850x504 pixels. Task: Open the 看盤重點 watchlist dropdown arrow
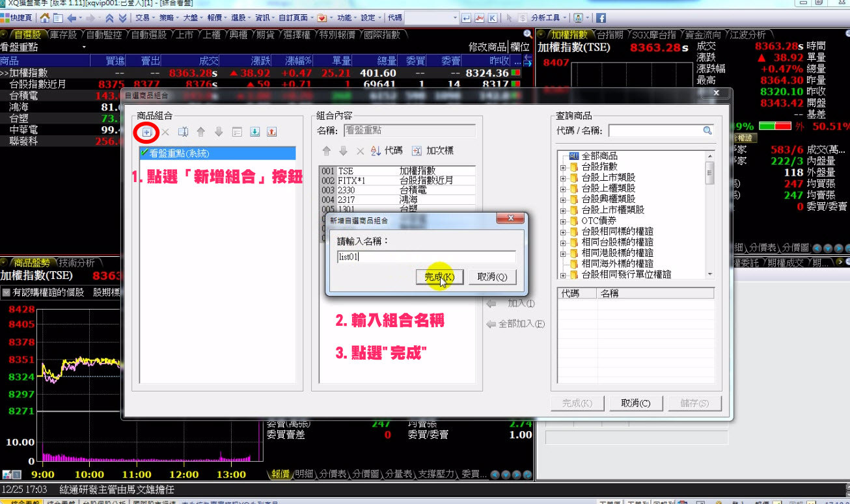tap(84, 47)
